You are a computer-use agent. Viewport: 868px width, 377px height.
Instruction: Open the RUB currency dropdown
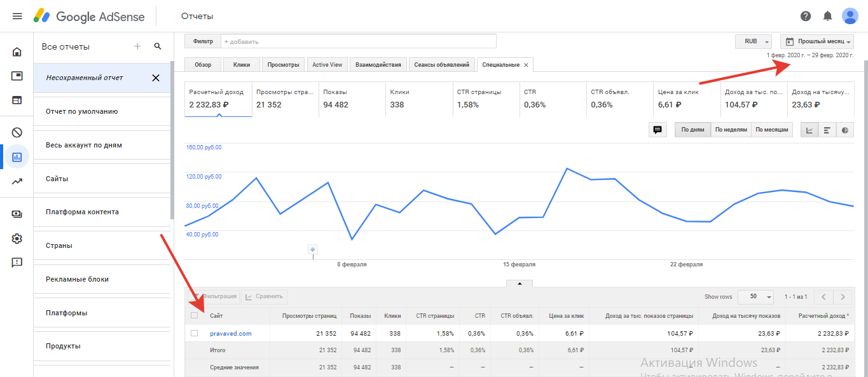[754, 41]
